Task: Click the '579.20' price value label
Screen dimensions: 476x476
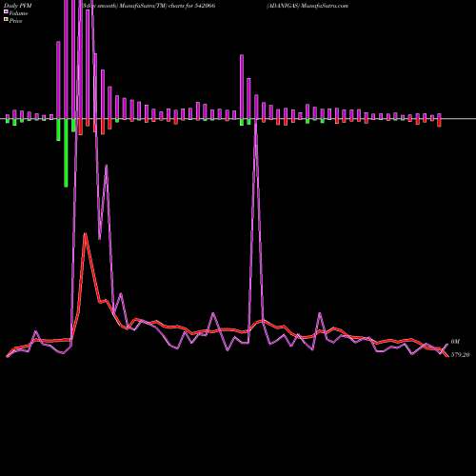Action: pyautogui.click(x=460, y=355)
